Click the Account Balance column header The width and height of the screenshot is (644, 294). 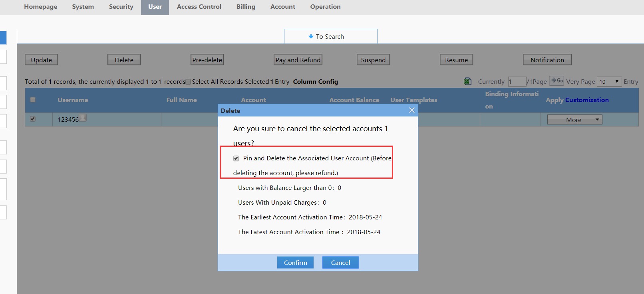coord(354,100)
